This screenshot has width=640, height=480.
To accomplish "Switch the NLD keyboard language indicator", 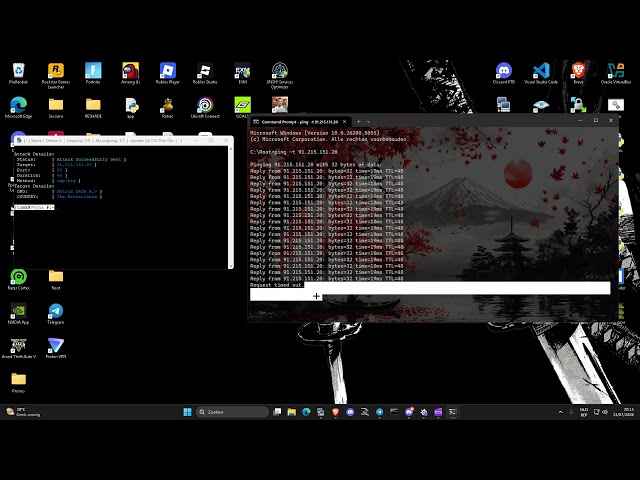I will pos(584,412).
